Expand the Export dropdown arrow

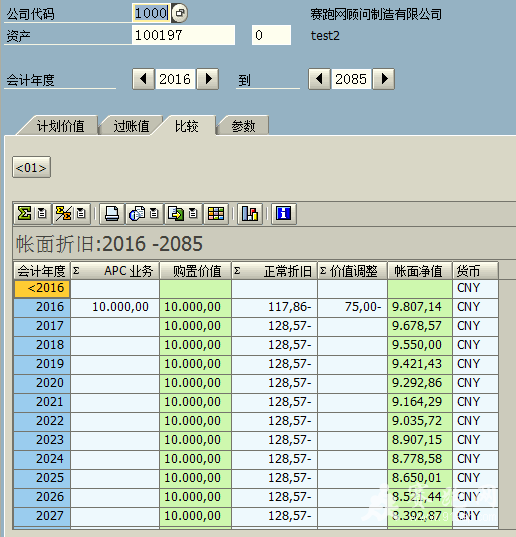point(193,214)
